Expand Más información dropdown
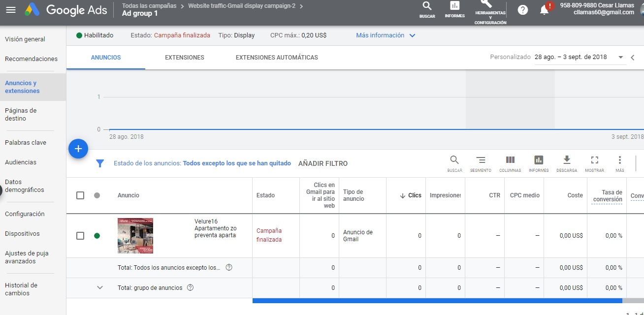 (x=386, y=35)
